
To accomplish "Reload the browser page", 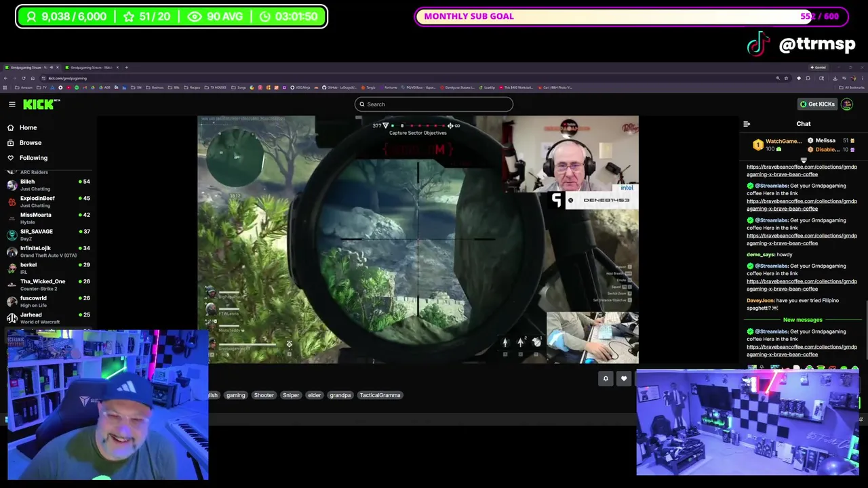I will click(23, 78).
